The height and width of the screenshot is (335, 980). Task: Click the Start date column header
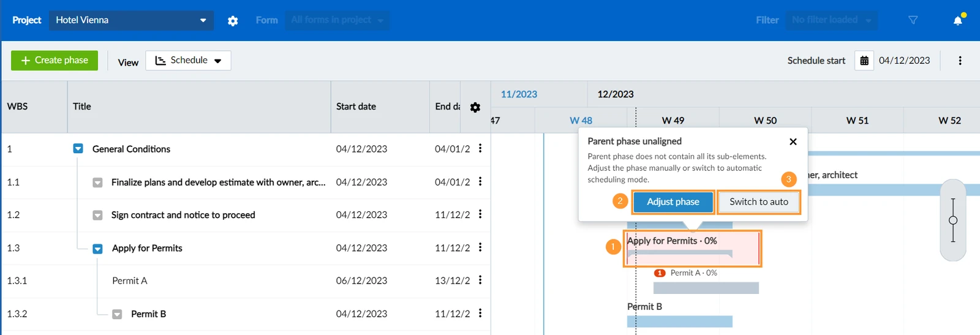click(x=356, y=107)
